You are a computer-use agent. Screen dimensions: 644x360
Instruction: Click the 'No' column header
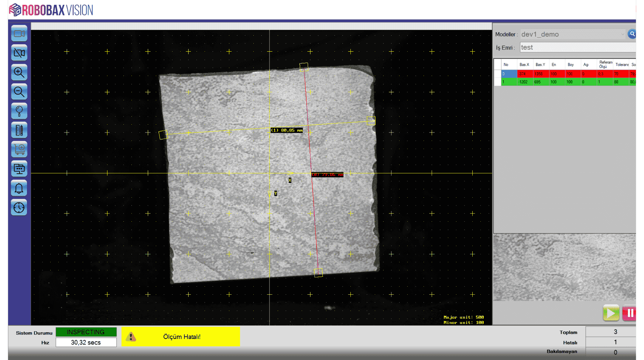tap(509, 65)
